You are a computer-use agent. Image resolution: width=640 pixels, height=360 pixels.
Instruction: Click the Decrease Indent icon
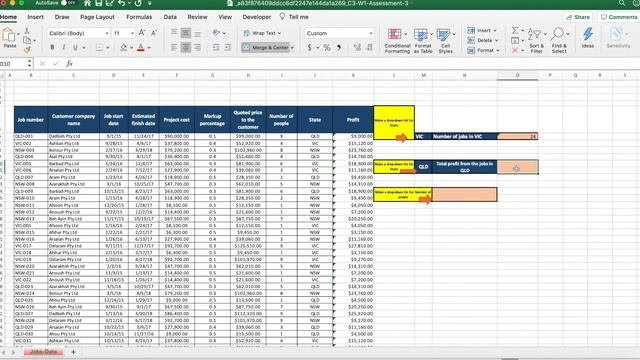(216, 48)
